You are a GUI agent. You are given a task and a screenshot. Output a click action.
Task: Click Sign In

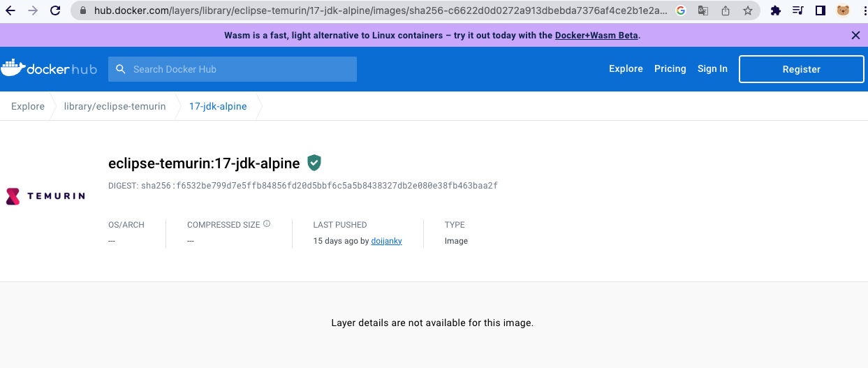(x=712, y=68)
